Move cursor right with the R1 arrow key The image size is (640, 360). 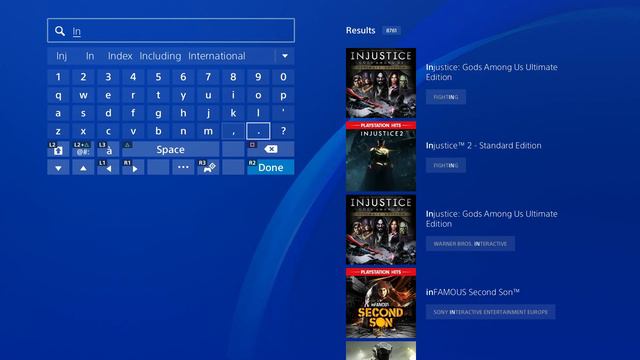(x=133, y=167)
